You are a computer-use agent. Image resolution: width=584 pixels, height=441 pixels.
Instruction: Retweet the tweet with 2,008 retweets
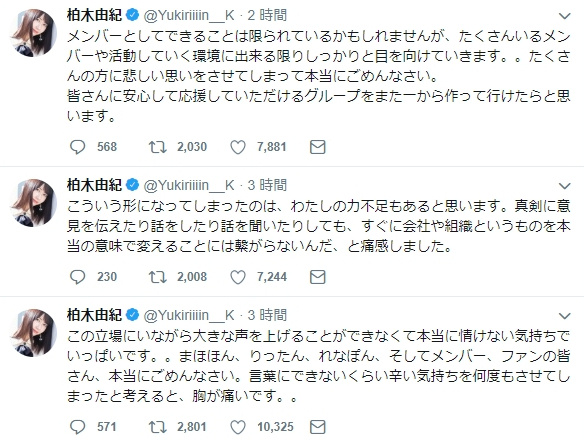tap(158, 277)
